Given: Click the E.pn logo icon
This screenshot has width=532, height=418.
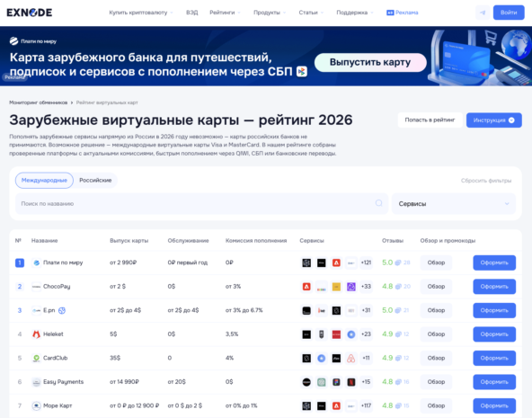Looking at the screenshot, I should tap(36, 310).
